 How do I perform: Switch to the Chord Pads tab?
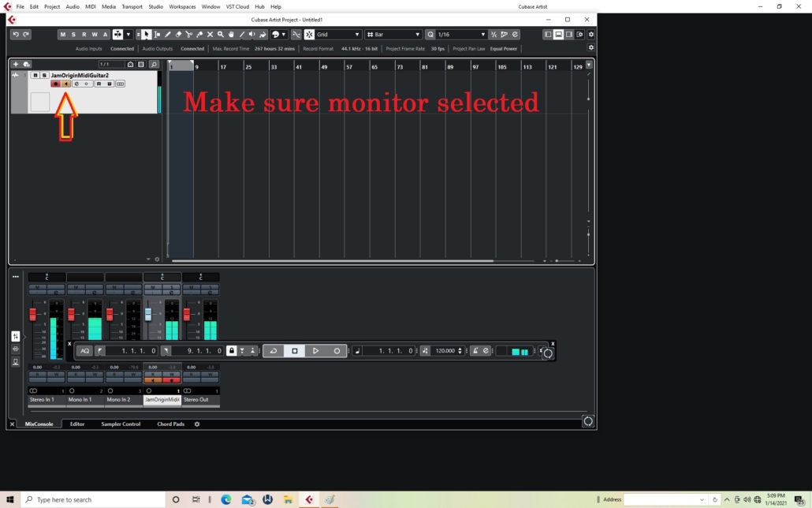point(171,424)
